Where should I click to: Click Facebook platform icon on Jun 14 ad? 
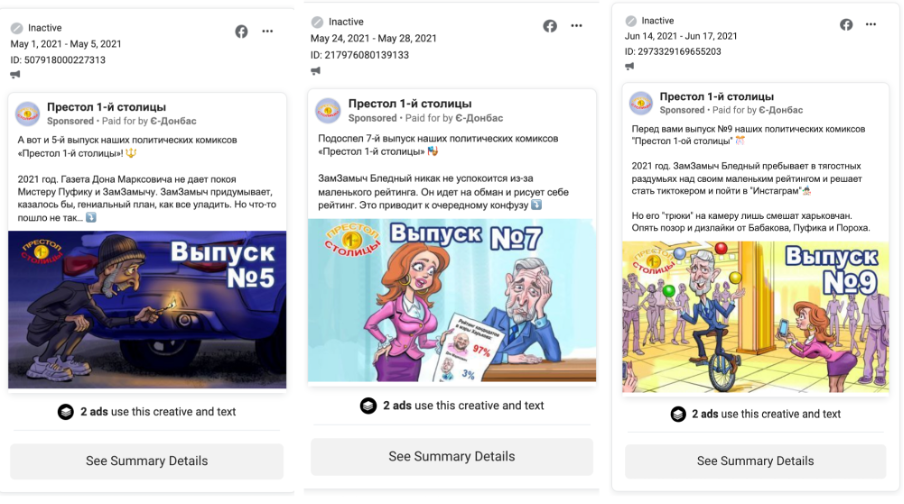(x=846, y=24)
